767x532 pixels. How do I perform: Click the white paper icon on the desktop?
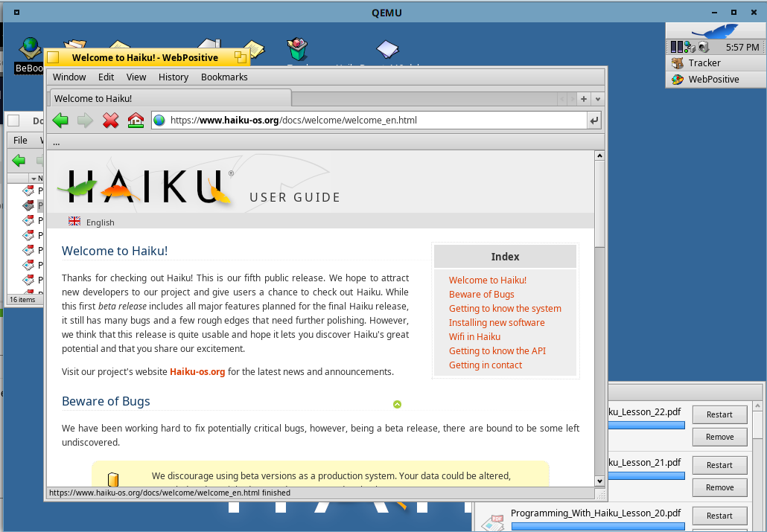[387, 49]
